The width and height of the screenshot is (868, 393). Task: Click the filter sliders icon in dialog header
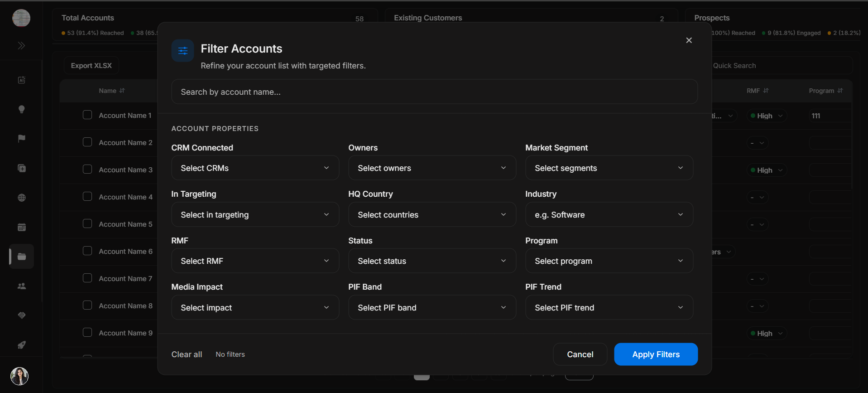[x=183, y=51]
